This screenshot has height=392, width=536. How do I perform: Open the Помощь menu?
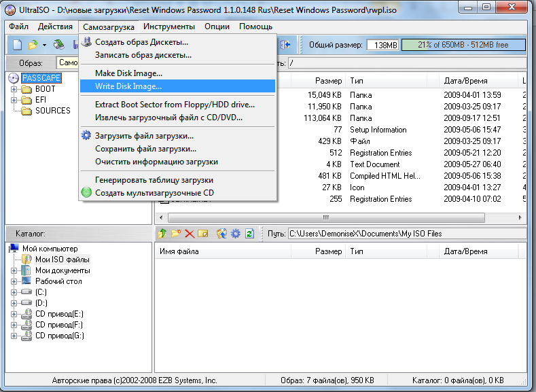(255, 26)
